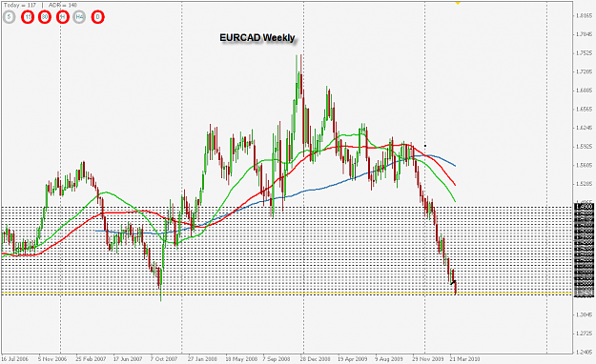Click the "18 May 2008" date label
596x364 pixels.
click(241, 358)
